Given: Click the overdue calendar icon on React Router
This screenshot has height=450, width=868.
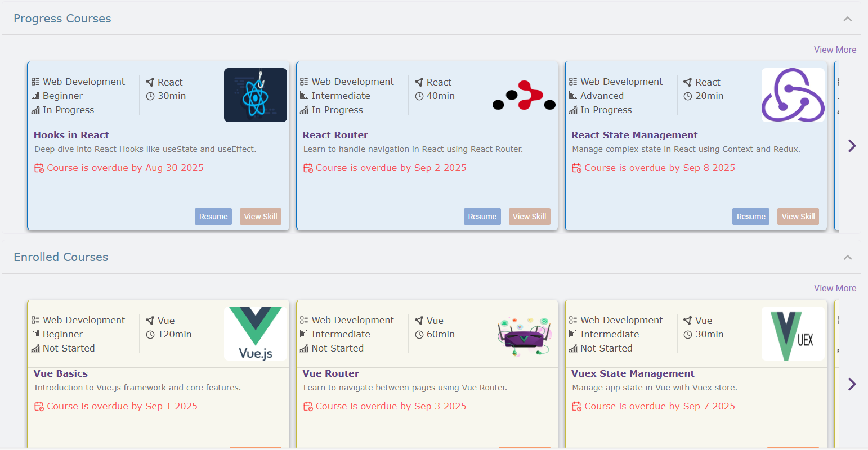Looking at the screenshot, I should click(x=308, y=168).
